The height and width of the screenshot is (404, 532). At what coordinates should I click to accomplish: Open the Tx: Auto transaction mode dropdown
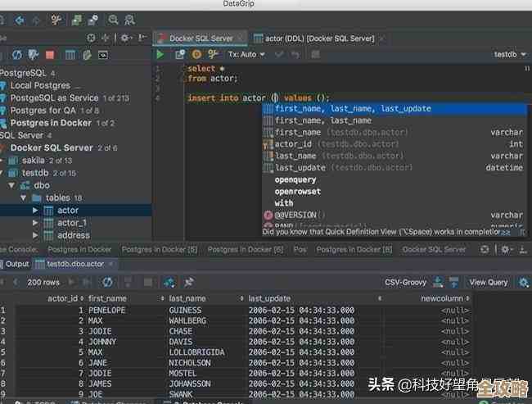[x=246, y=54]
